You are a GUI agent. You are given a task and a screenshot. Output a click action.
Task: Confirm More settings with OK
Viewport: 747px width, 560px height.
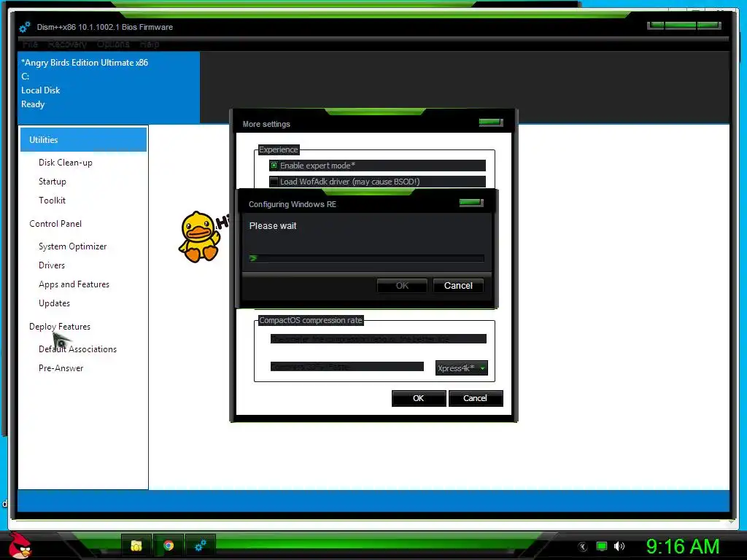pos(418,398)
